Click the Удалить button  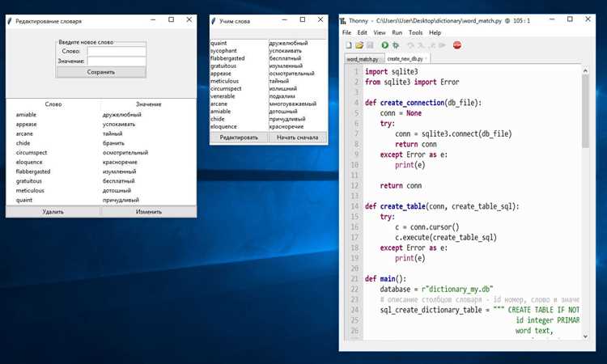pos(53,212)
